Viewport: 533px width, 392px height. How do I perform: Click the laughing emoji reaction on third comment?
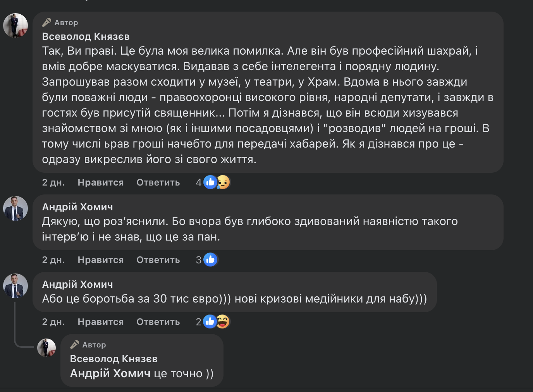[223, 322]
